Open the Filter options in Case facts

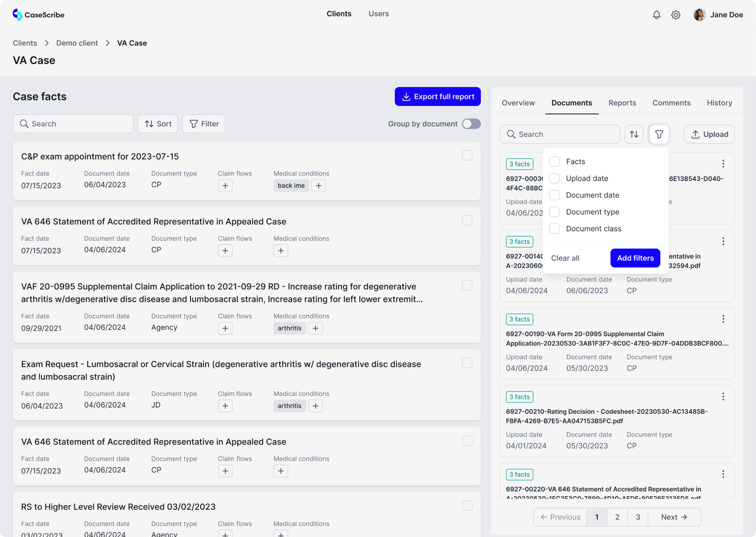pos(203,124)
